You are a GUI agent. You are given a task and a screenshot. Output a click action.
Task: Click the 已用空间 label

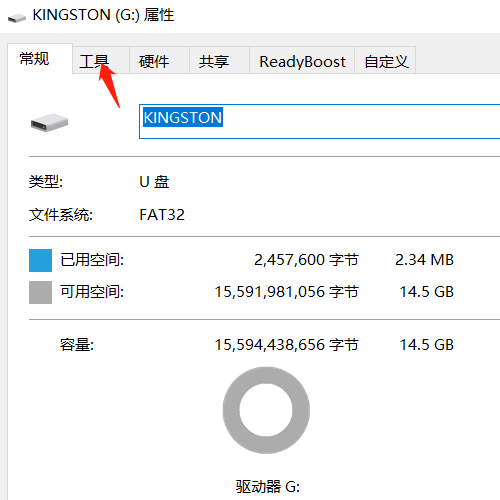(92, 260)
